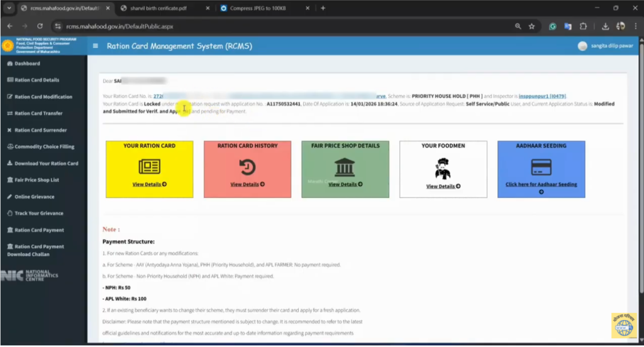Click the Aadhaar Seeding card icon

coord(541,167)
